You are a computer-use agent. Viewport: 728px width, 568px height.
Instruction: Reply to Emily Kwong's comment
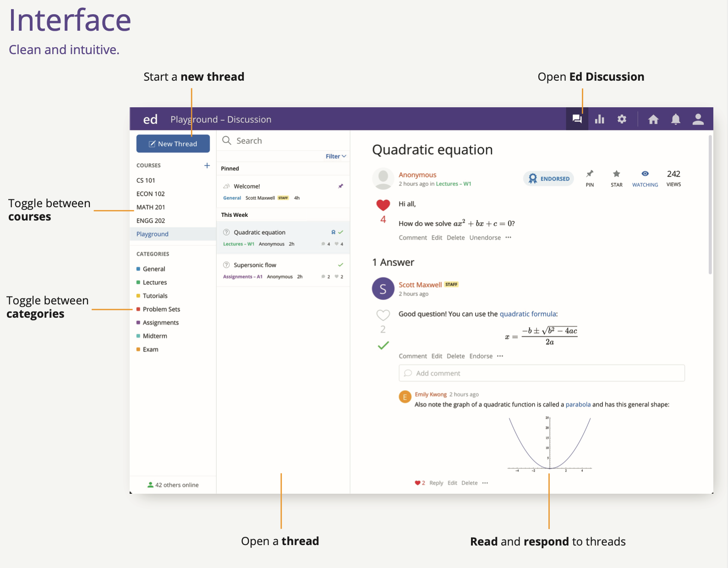pyautogui.click(x=436, y=483)
